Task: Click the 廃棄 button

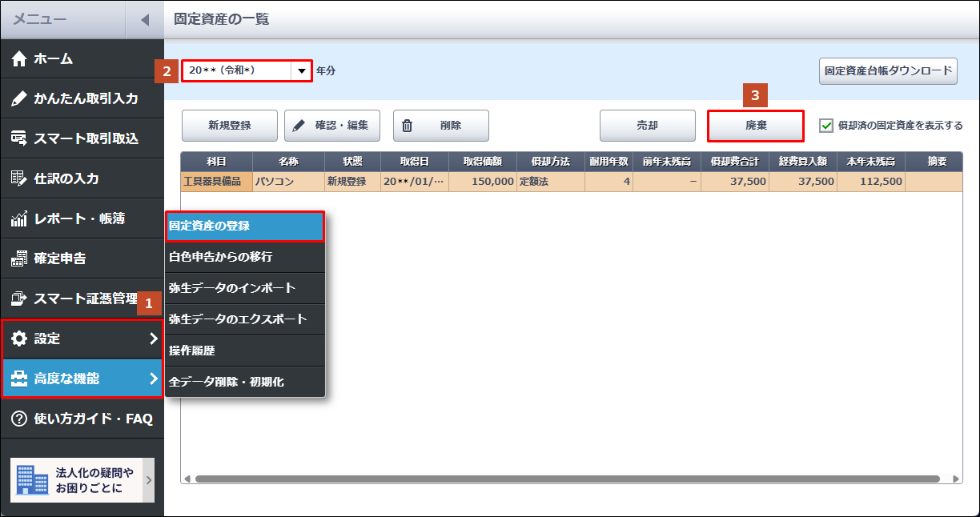Action: [x=756, y=126]
